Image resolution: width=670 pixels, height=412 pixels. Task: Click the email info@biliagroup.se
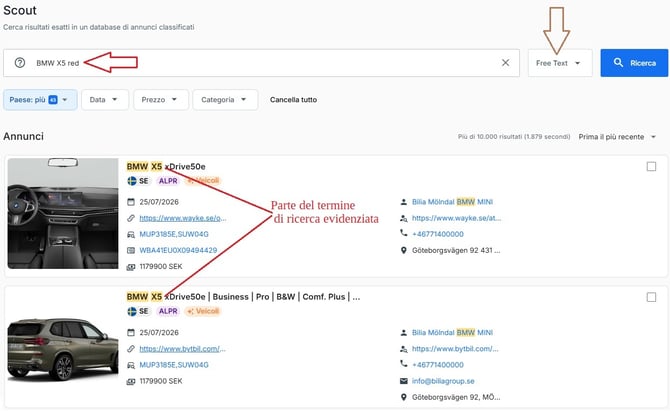pyautogui.click(x=443, y=381)
